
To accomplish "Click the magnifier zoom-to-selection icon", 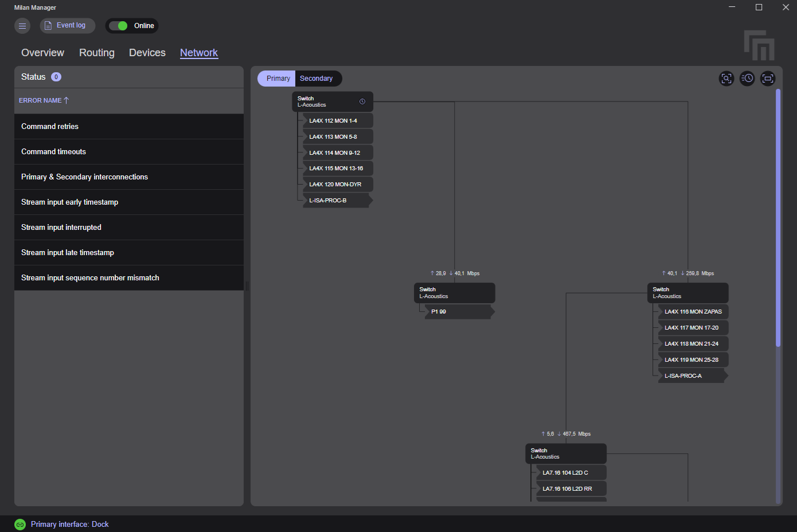I will point(726,79).
